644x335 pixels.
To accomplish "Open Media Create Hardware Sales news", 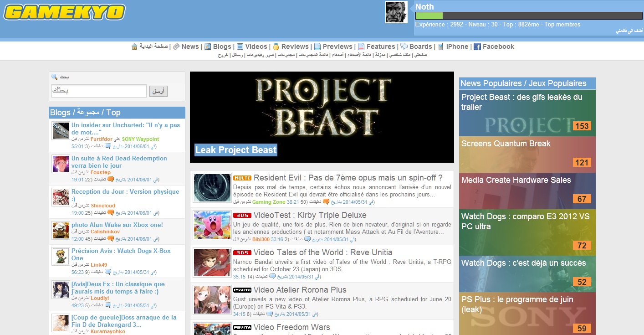I will coord(527,191).
